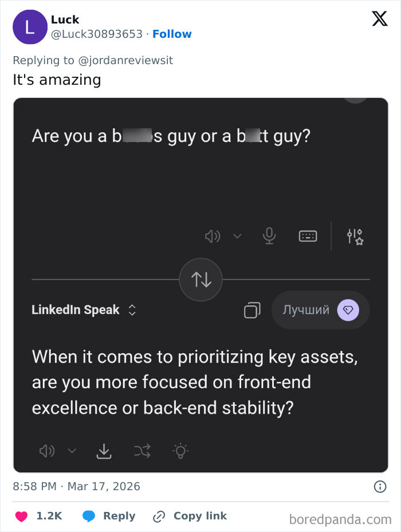
Task: Copy the translated text
Action: tap(251, 310)
